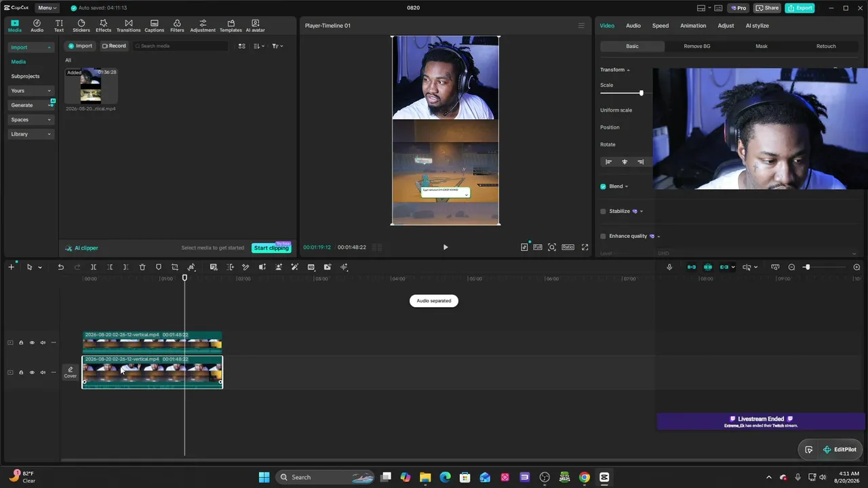Open the Remove BG sub-tab
Screen dimensions: 868x488
697,46
